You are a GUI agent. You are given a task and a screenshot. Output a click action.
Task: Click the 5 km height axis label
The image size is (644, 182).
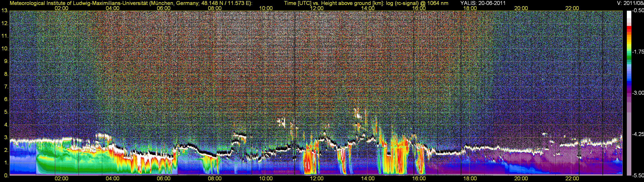click(6, 112)
